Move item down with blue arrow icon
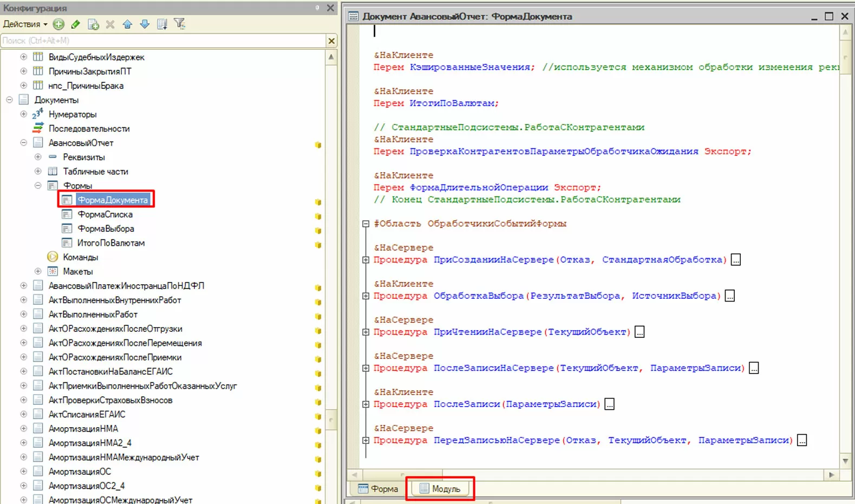 coord(145,24)
